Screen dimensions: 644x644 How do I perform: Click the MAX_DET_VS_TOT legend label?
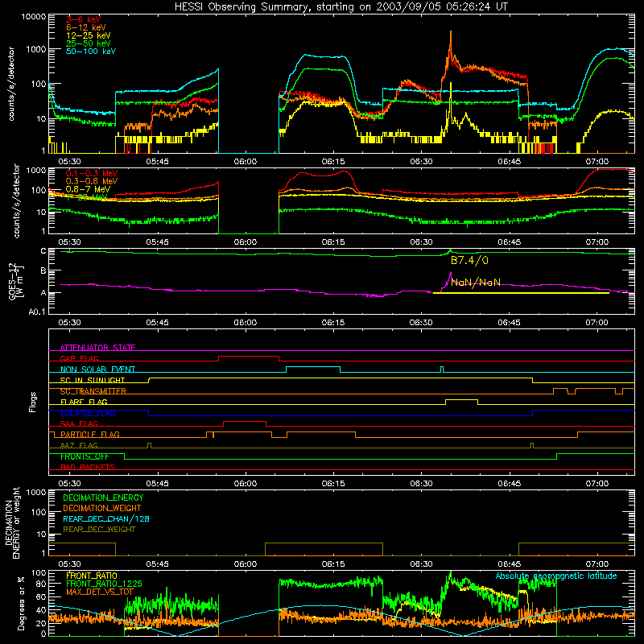[x=100, y=592]
